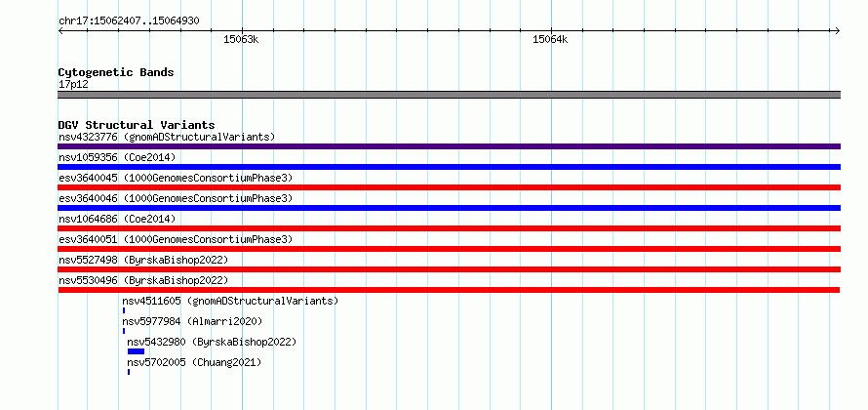Open nsv5527498 (ByrskaBishop2022) label
This screenshot has width=868, height=410.
click(x=143, y=260)
